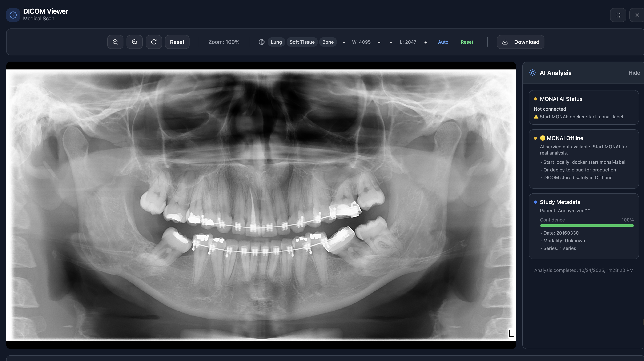Increase window level with plus button
Image resolution: width=644 pixels, height=361 pixels.
(426, 42)
